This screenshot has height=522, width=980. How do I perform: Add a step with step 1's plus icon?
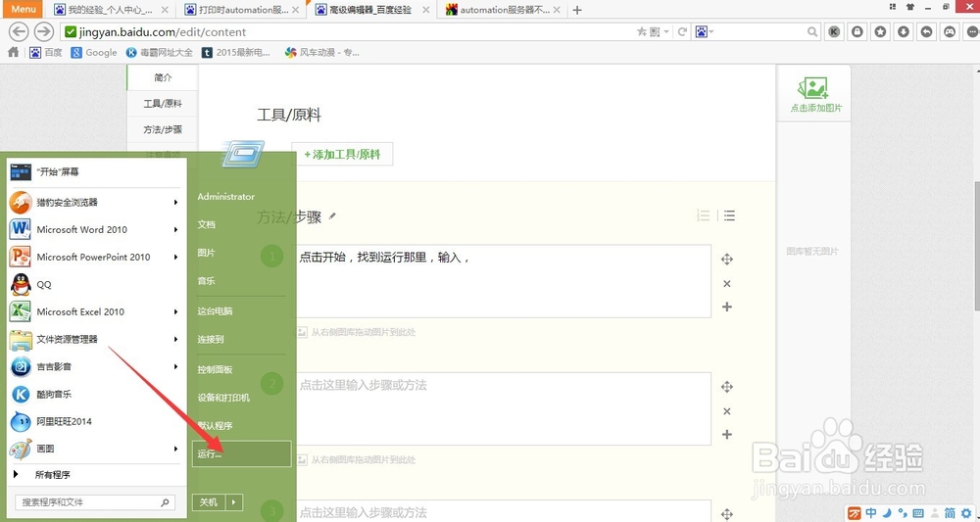(x=727, y=307)
